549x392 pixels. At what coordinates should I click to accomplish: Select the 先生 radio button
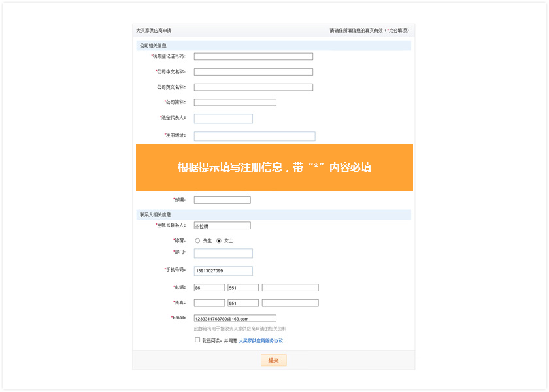click(x=197, y=240)
